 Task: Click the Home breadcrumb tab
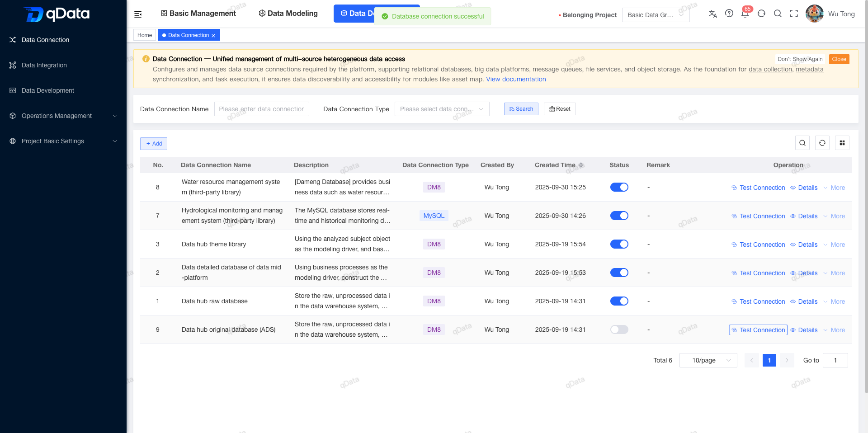coord(145,35)
